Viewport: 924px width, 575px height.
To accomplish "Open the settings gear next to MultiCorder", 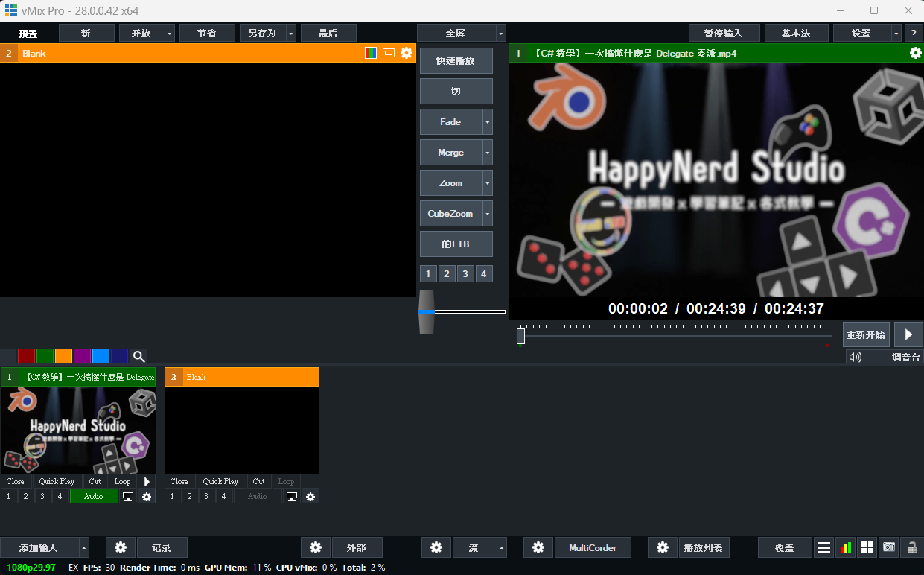I will (x=538, y=547).
